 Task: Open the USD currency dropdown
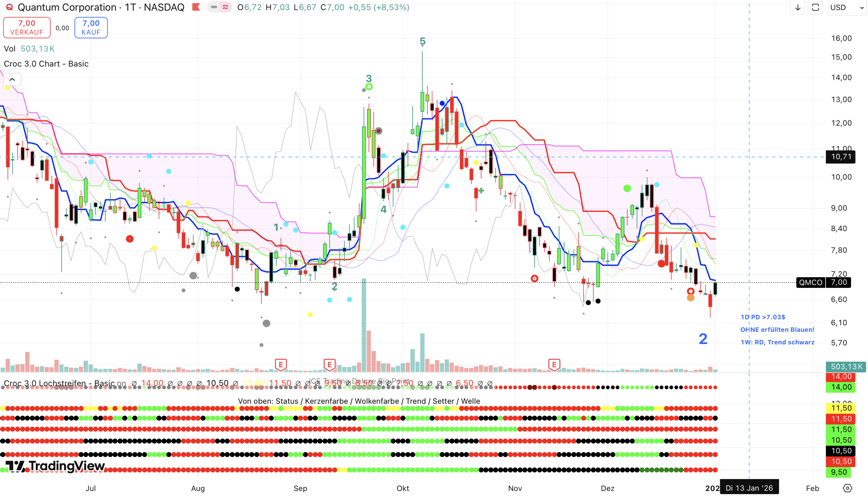click(847, 8)
